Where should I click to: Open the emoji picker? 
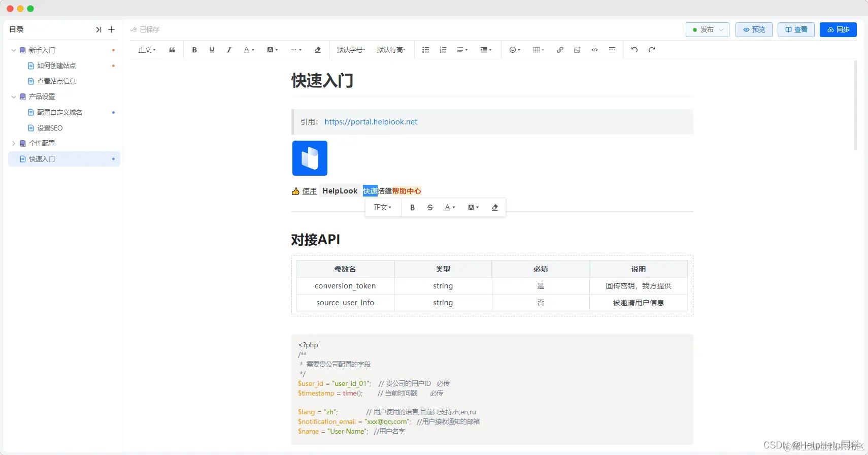click(x=515, y=50)
